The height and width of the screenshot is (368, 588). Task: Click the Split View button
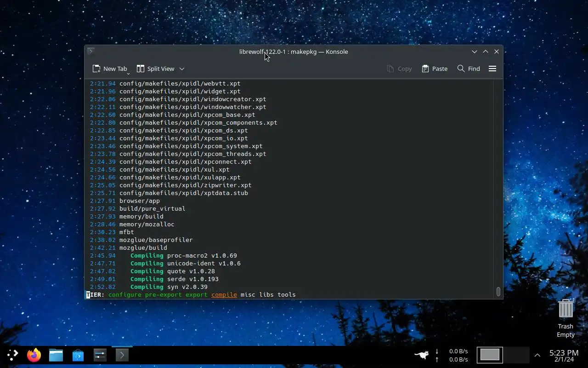[x=156, y=69]
